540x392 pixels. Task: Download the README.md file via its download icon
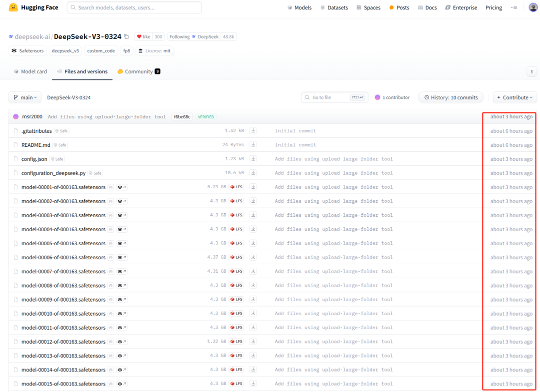click(253, 145)
